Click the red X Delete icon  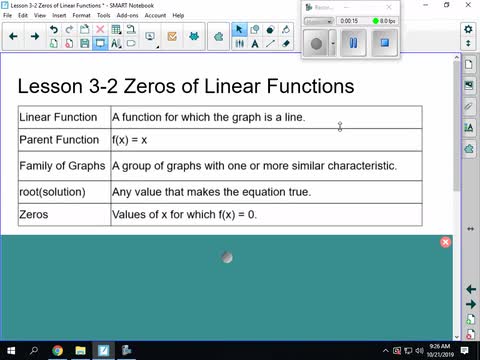tap(100, 30)
